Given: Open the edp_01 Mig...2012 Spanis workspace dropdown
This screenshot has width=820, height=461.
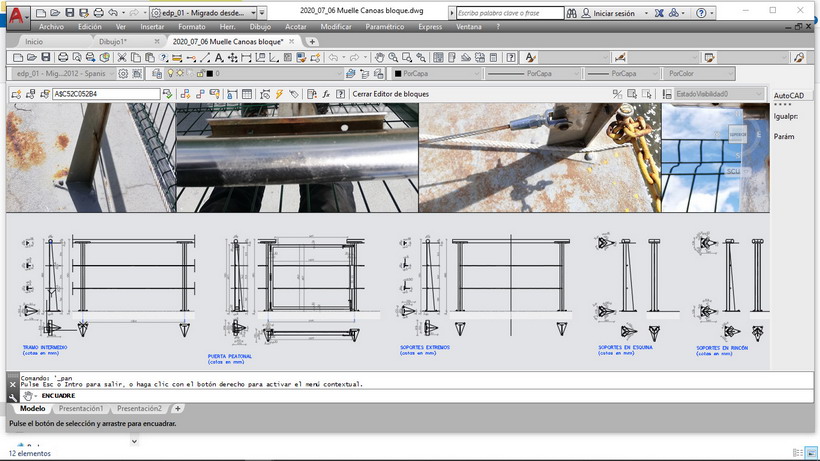Looking at the screenshot, I should tap(62, 74).
